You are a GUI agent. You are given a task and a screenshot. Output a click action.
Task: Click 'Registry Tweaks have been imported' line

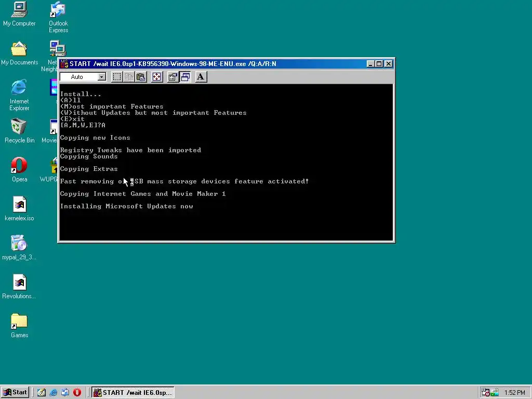[130, 150]
